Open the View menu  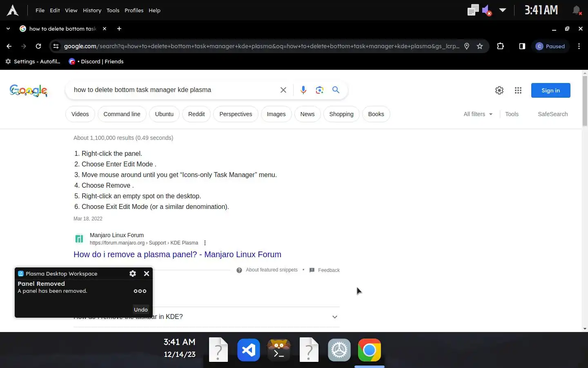coord(71,10)
